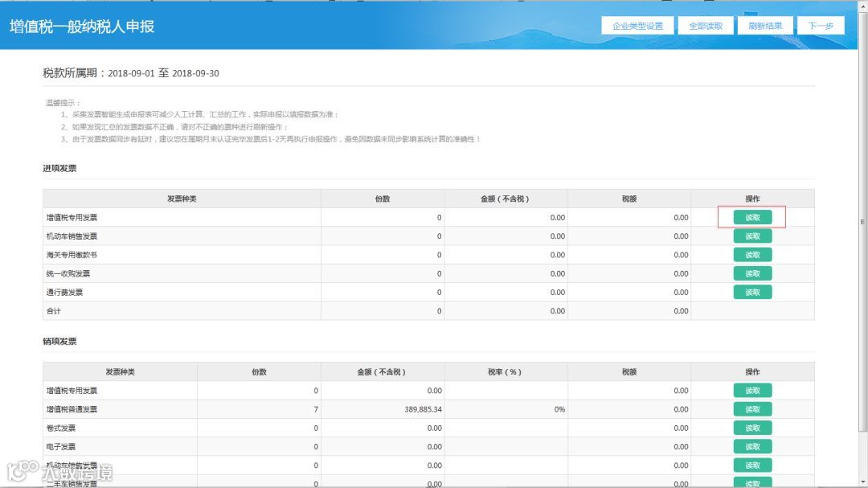Click the 全部读取 button

(706, 26)
